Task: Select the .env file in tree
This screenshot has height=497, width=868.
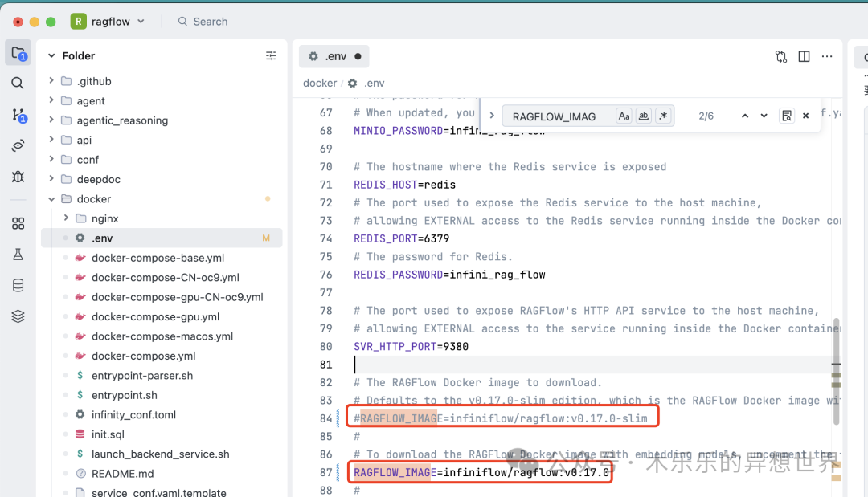Action: [x=162, y=238]
